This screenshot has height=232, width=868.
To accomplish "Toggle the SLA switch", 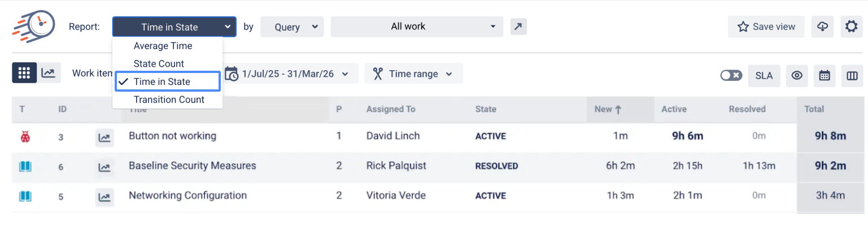I will tap(731, 75).
